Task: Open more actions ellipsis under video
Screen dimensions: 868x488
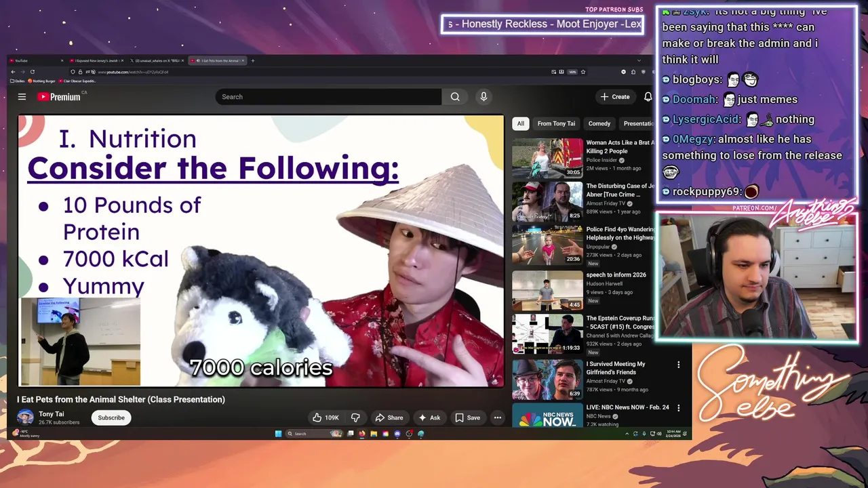Action: point(498,418)
